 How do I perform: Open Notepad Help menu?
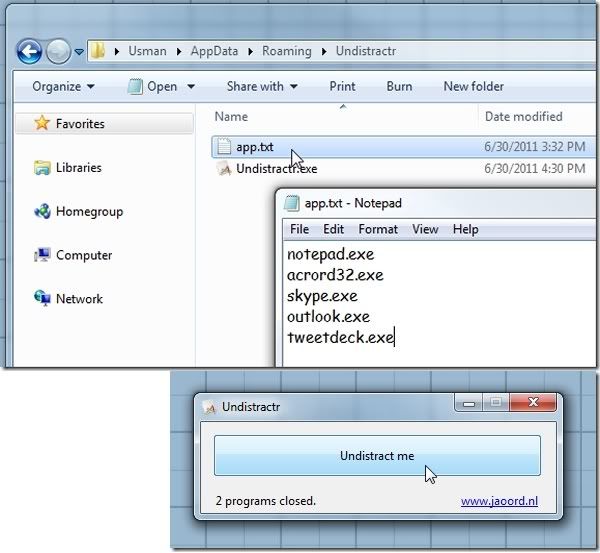(x=465, y=229)
